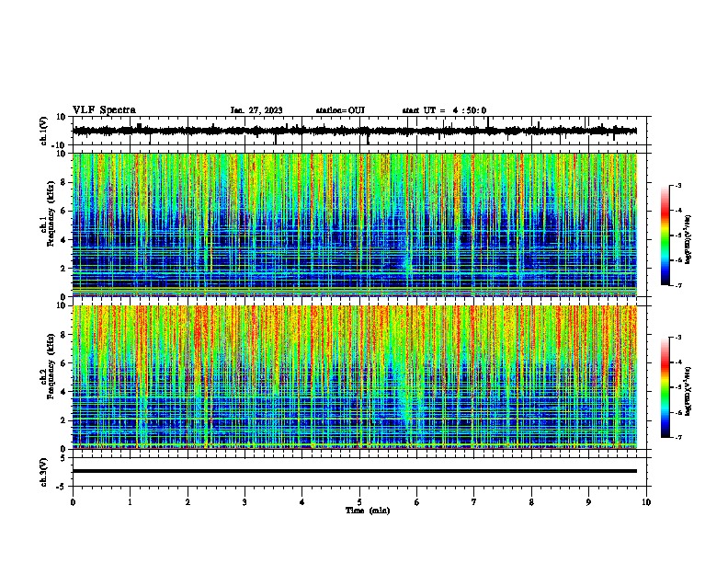Click the "-3" label on ch.2 color scale
728x563 pixels.
678,338
